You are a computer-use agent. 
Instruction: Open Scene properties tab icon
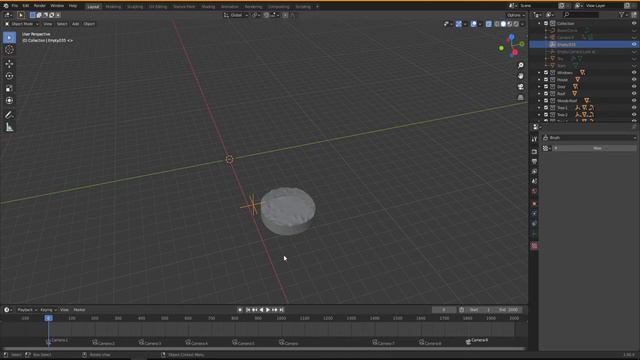point(534,181)
